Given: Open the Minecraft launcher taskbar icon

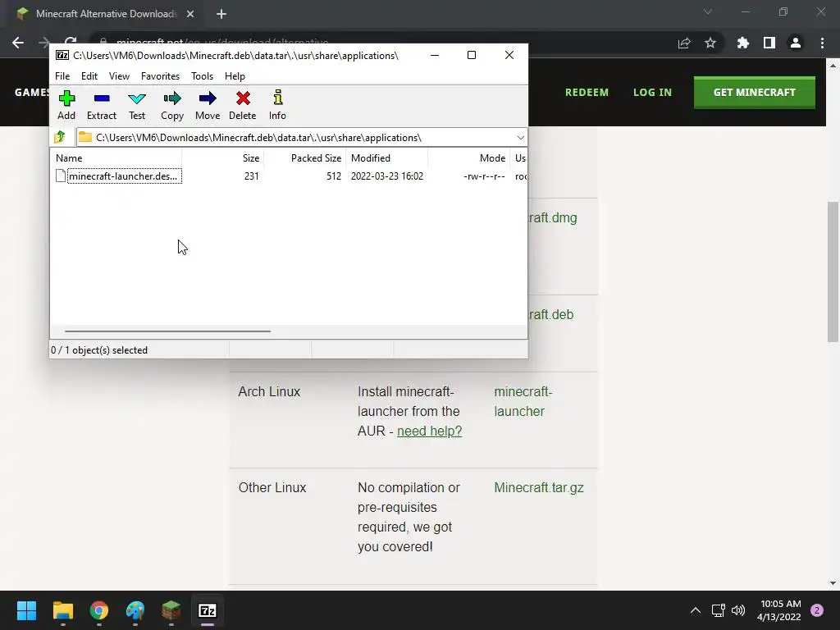Looking at the screenshot, I should coord(171,610).
